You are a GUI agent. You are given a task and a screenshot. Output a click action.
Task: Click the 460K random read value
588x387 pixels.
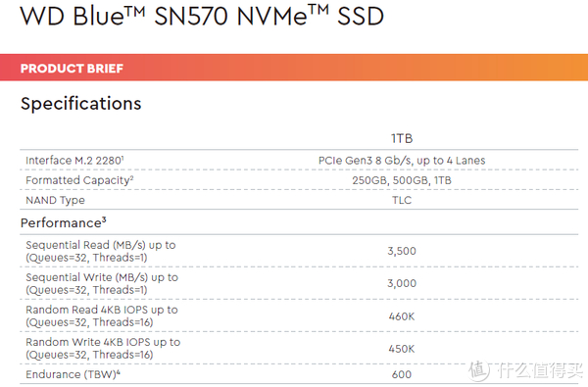(402, 316)
